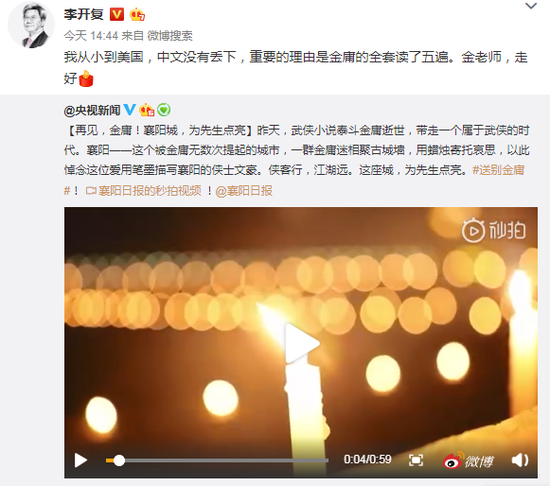The width and height of the screenshot is (550, 486).
Task: Open the 襄阳日报的秒拍视频 link
Action: 144,191
